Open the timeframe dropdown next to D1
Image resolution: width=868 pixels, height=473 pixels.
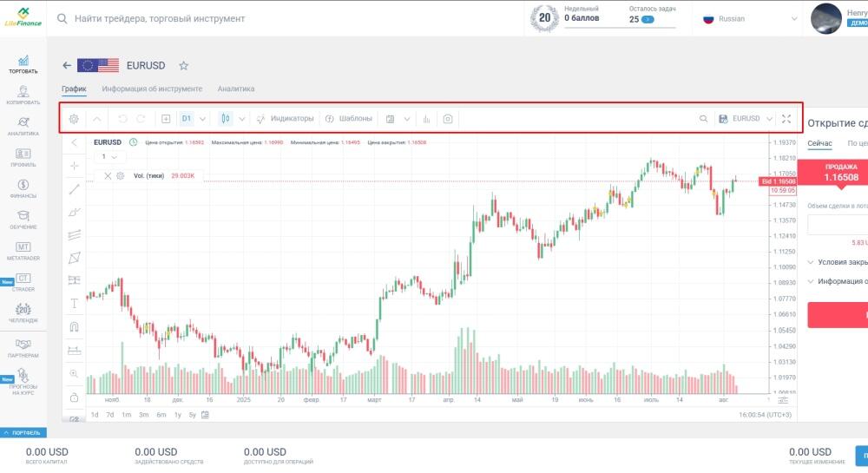tap(202, 119)
